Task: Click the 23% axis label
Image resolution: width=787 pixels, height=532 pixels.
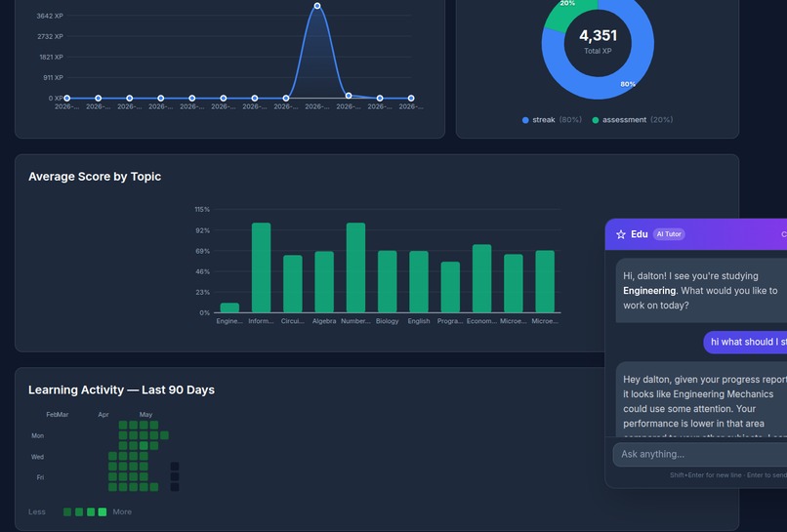Action: click(x=203, y=292)
